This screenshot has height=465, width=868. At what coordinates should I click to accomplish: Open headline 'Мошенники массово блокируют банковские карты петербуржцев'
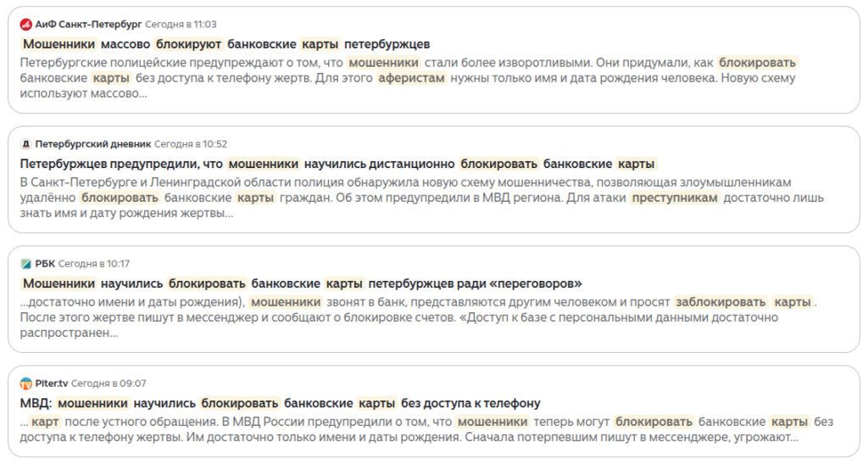click(225, 44)
